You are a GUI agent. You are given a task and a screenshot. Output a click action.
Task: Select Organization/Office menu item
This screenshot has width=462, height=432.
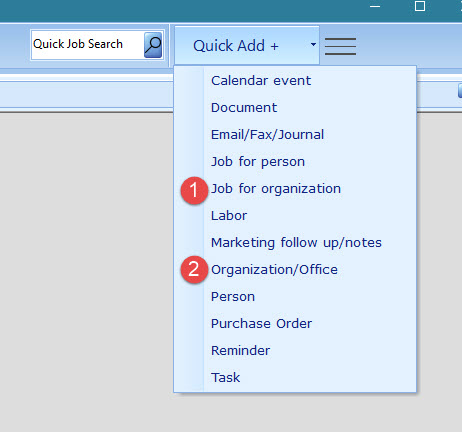pyautogui.click(x=274, y=270)
